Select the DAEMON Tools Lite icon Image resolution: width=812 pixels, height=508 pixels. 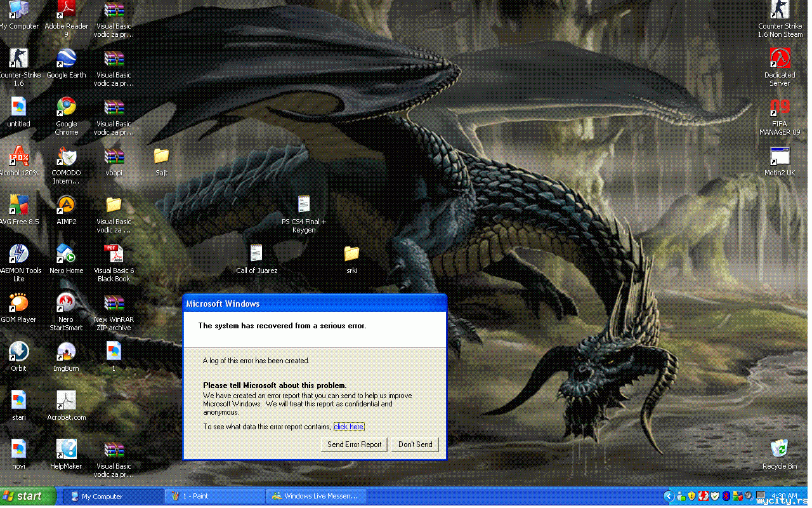click(19, 264)
